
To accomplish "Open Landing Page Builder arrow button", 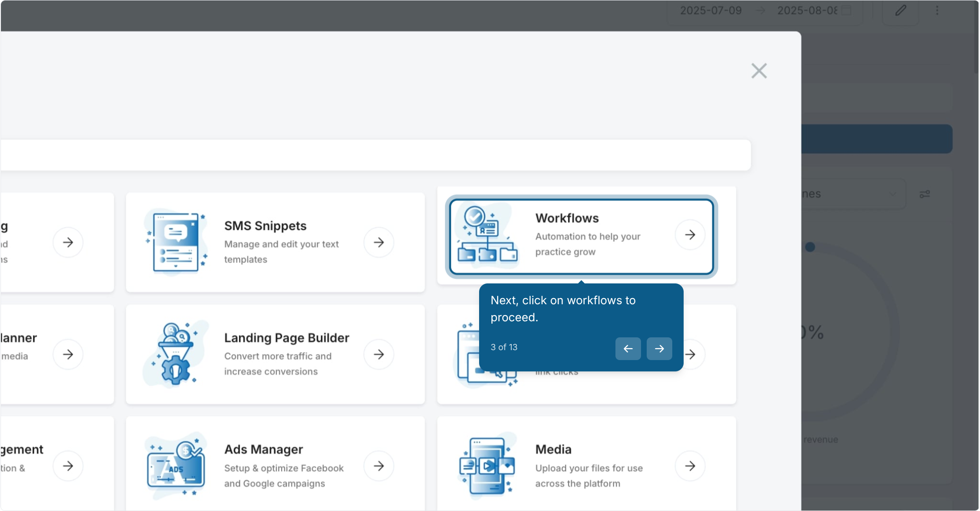I will [379, 354].
